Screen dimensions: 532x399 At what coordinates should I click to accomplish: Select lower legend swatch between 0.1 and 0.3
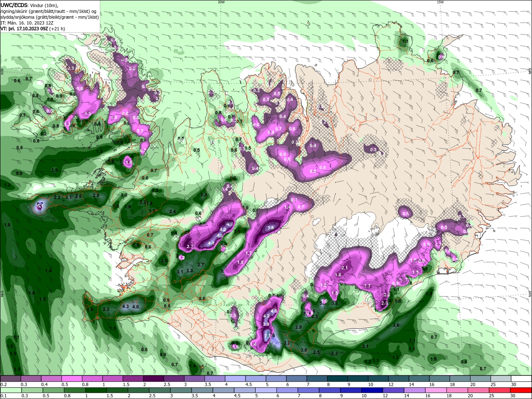point(10,390)
